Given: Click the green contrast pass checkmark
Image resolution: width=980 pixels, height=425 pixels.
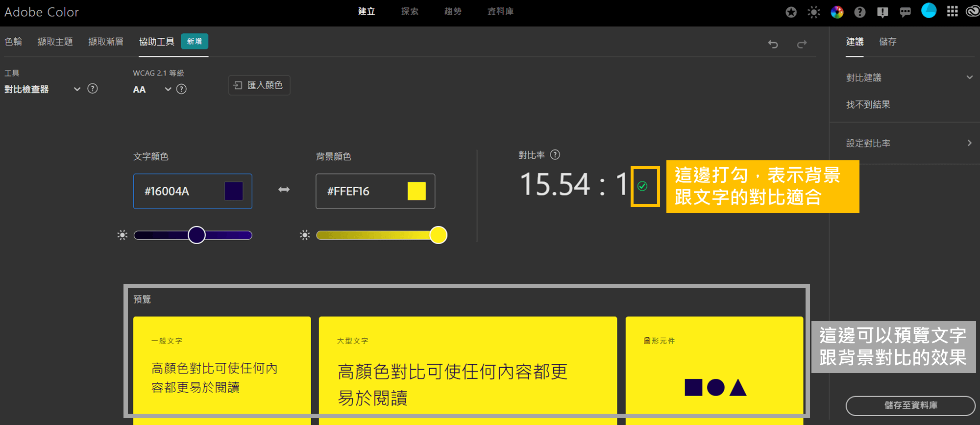Looking at the screenshot, I should (642, 186).
